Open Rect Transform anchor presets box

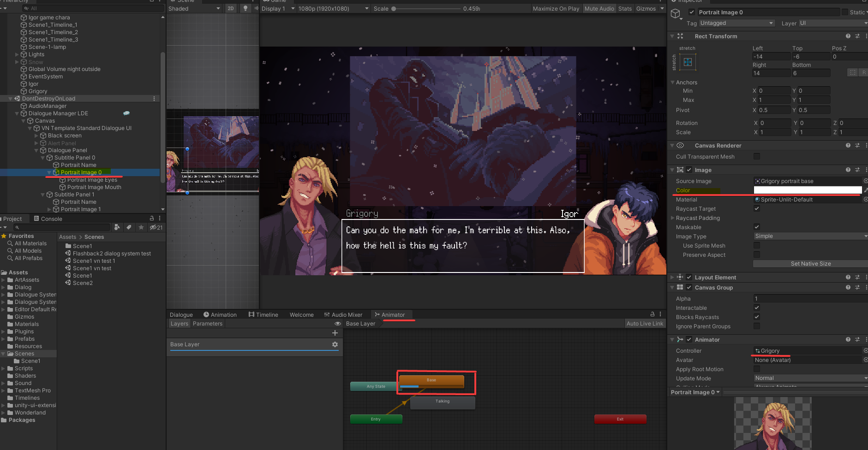[688, 62]
